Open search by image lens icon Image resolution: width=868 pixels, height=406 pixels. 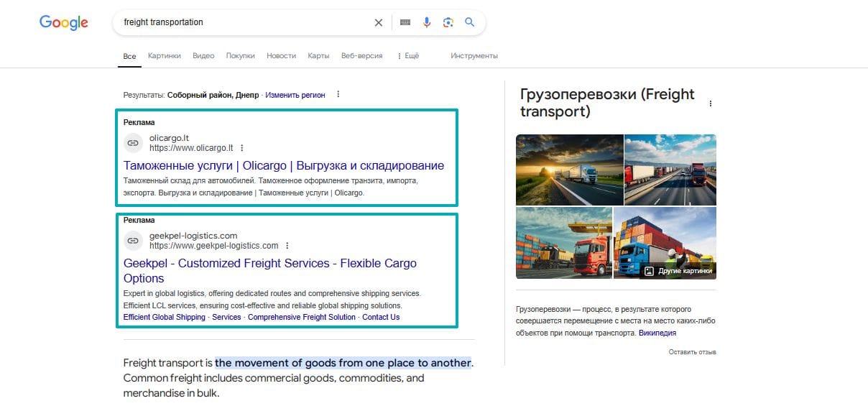click(x=448, y=22)
